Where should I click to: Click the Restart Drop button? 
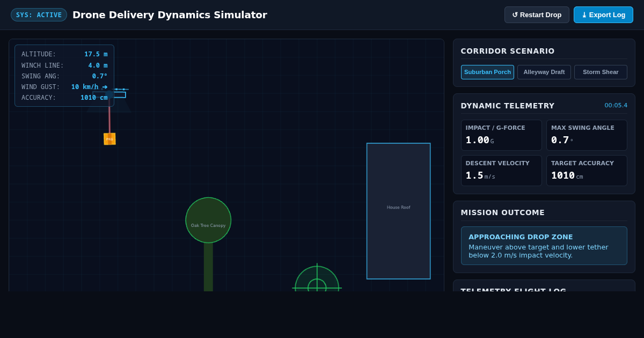coord(537,15)
